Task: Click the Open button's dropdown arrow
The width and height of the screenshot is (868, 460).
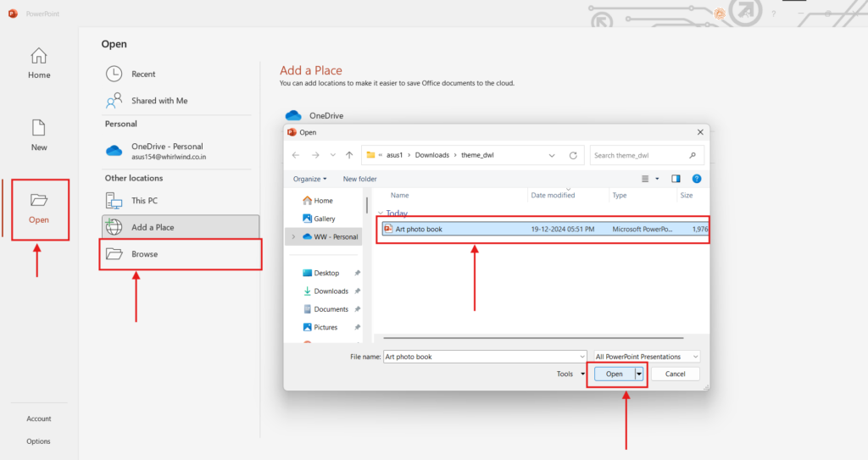Action: click(x=639, y=374)
